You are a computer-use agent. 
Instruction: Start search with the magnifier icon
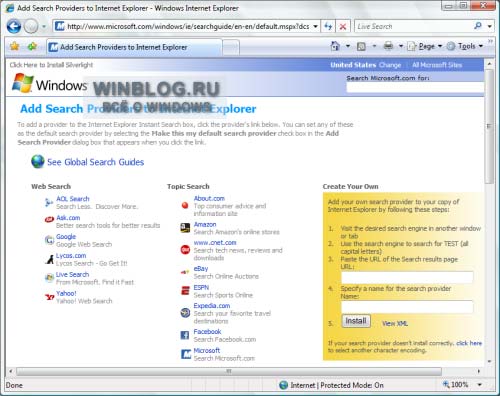pyautogui.click(x=478, y=26)
